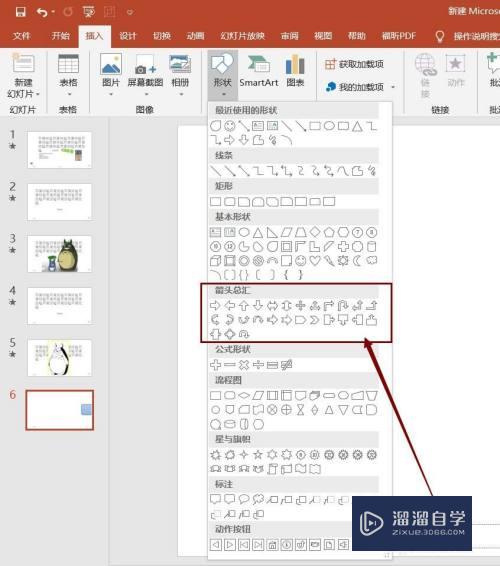Start slideshow from beginning icon in title bar
Screen dimensions: 500x566
(89, 12)
